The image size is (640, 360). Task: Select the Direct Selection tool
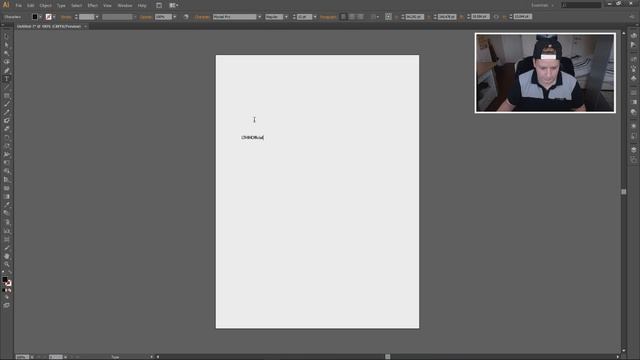click(7, 45)
